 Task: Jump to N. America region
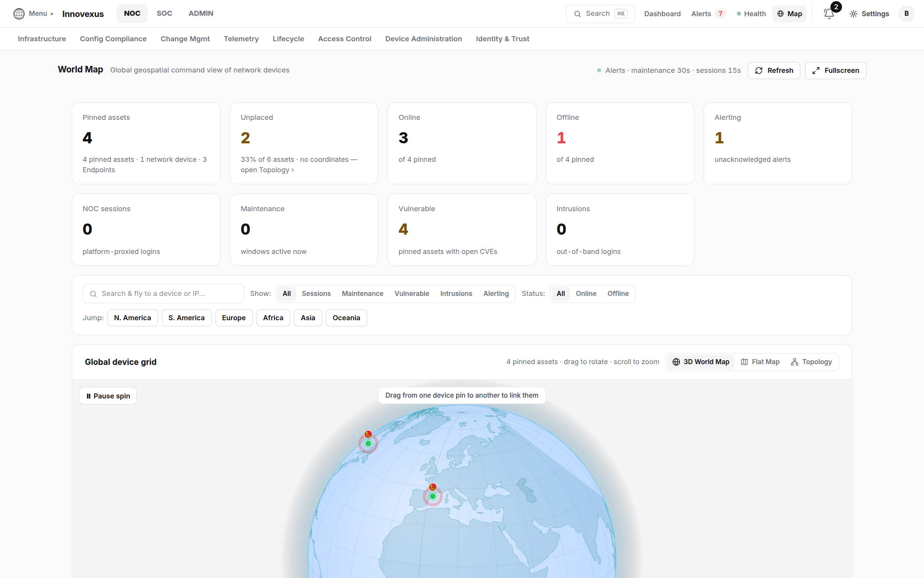coord(132,318)
